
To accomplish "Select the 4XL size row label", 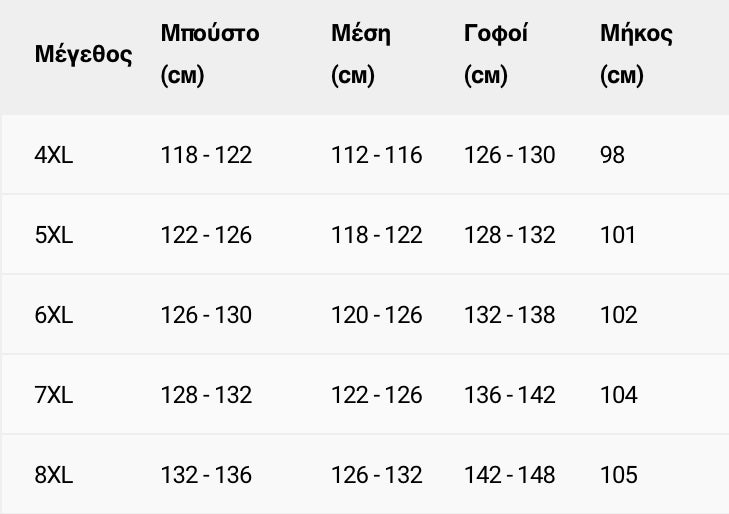I will [x=54, y=155].
